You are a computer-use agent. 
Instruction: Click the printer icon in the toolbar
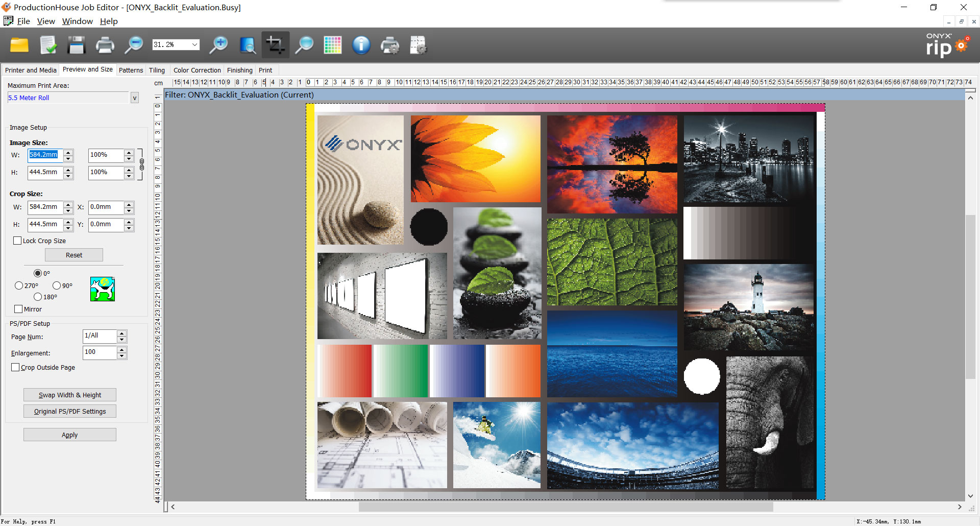(105, 45)
